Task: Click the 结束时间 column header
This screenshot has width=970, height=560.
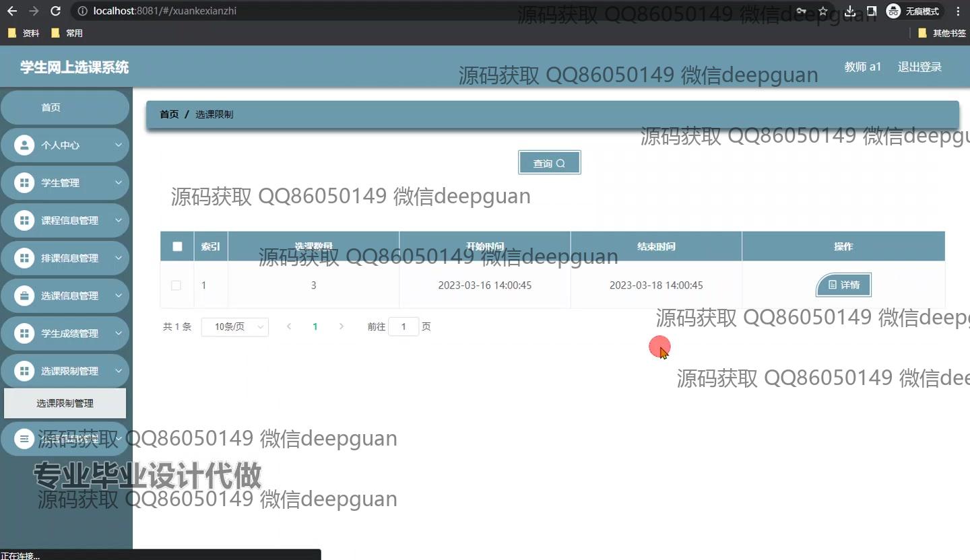Action: [656, 246]
